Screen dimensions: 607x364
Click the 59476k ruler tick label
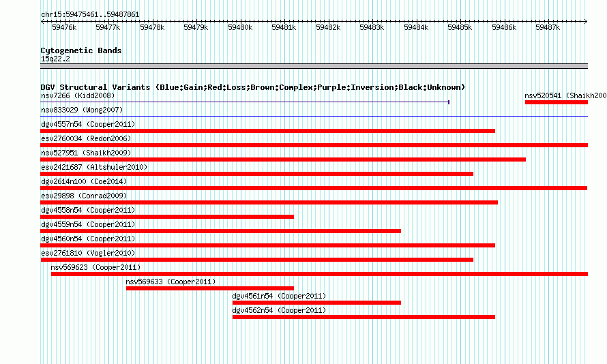click(x=64, y=27)
